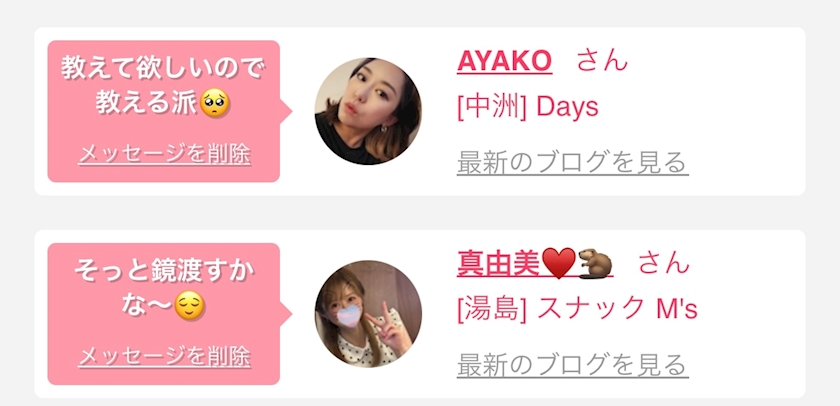
Task: Click the pleading face emoji
Action: click(x=215, y=103)
